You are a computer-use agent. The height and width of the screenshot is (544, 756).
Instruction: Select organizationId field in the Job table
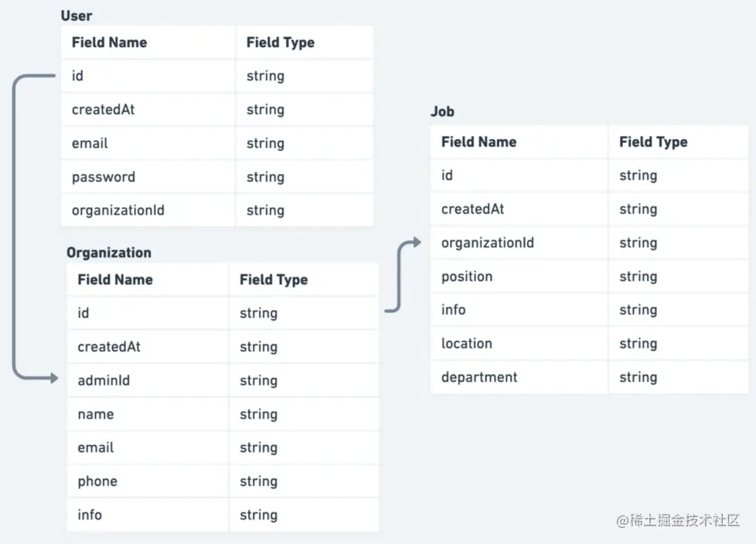tap(487, 243)
